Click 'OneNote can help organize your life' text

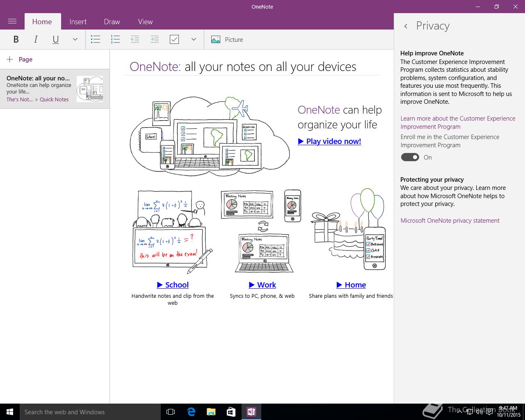[x=340, y=117]
